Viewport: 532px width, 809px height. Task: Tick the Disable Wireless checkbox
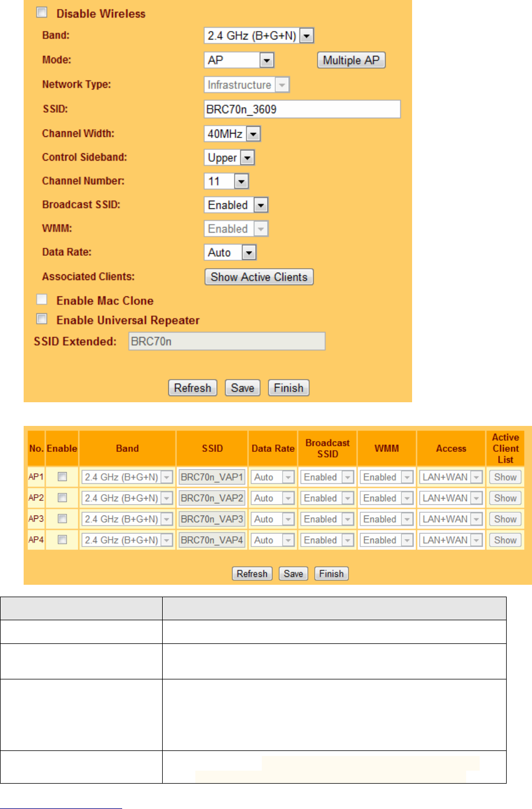(42, 12)
